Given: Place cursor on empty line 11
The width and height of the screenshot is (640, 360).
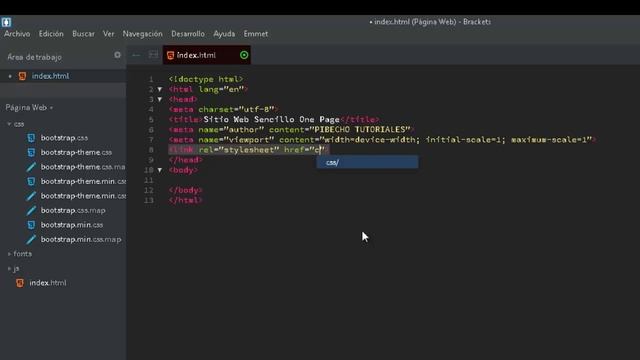Looking at the screenshot, I should [384, 180].
